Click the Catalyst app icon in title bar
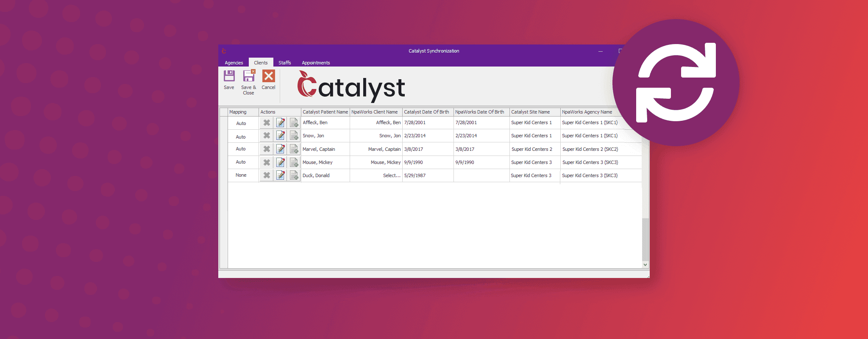The width and height of the screenshot is (868, 339). (224, 51)
